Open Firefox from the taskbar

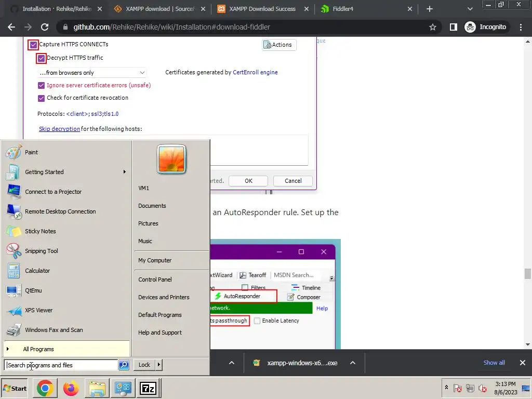coord(71,388)
